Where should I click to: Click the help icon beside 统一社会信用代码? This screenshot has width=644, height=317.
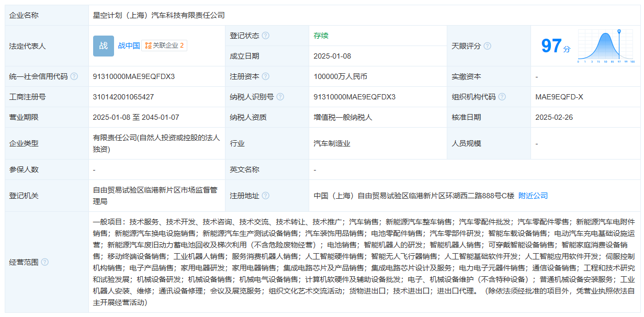[x=74, y=76]
